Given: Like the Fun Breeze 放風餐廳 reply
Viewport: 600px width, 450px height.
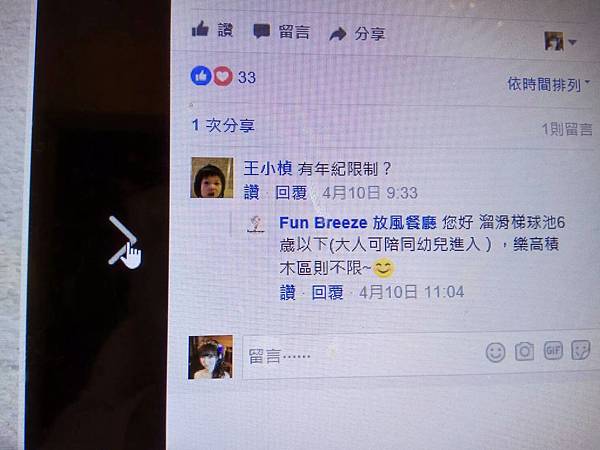Looking at the screenshot, I should [288, 292].
